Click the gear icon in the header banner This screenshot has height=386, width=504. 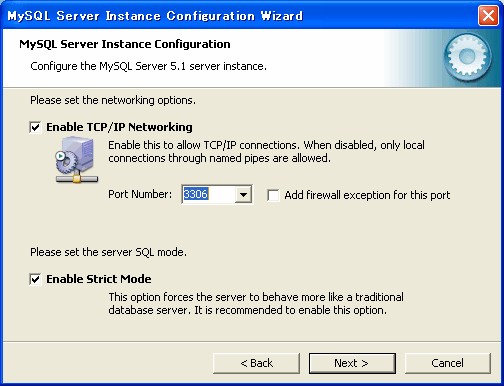tap(468, 57)
